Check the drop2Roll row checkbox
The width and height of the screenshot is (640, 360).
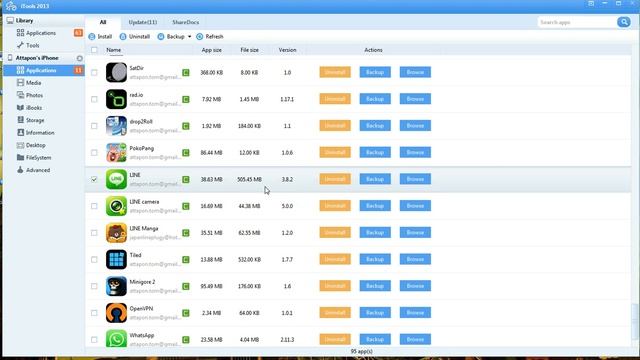94,126
